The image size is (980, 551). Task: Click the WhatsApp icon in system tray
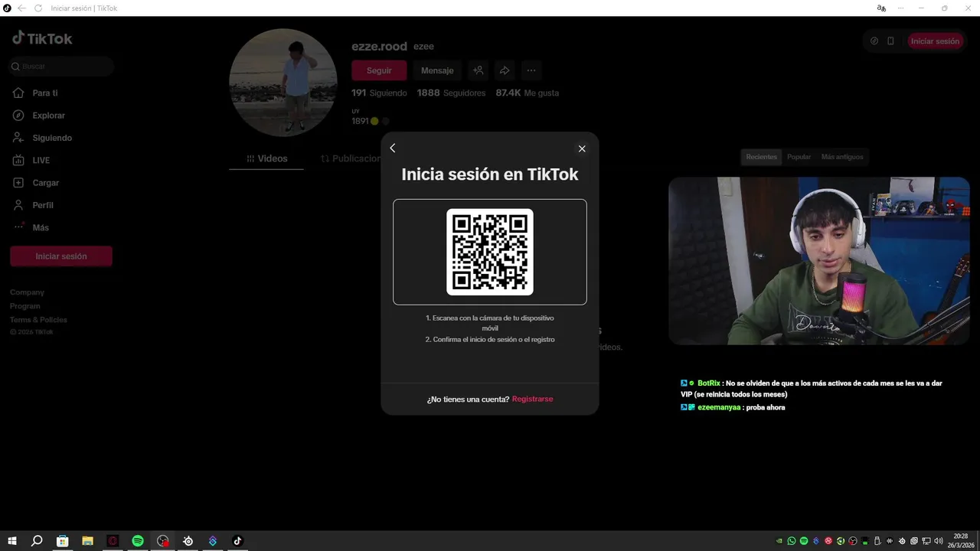tap(792, 541)
